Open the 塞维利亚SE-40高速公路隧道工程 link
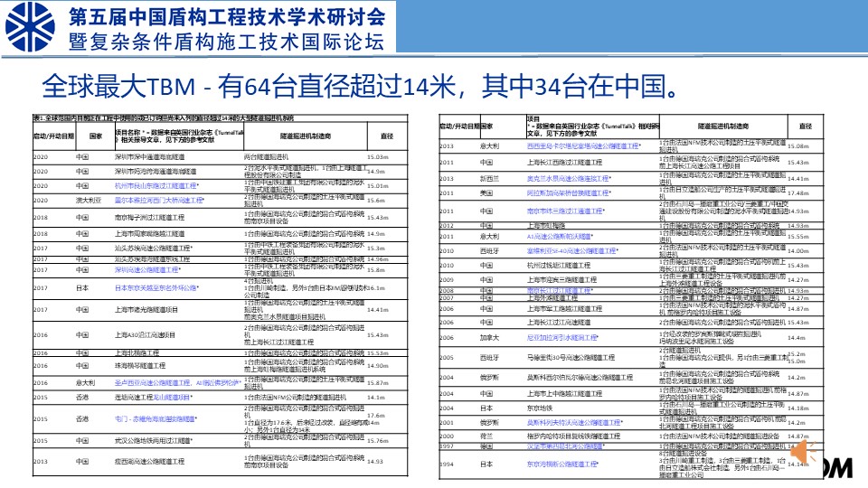The height and width of the screenshot is (488, 868). [572, 250]
